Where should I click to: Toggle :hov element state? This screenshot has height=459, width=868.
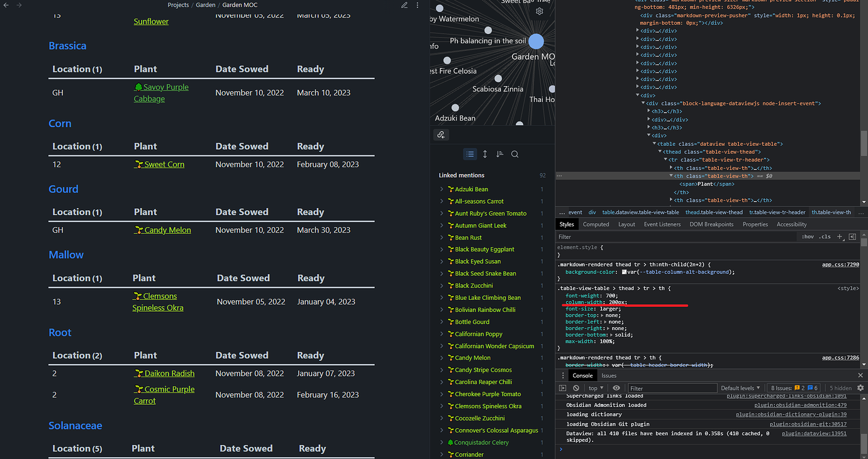(x=808, y=237)
